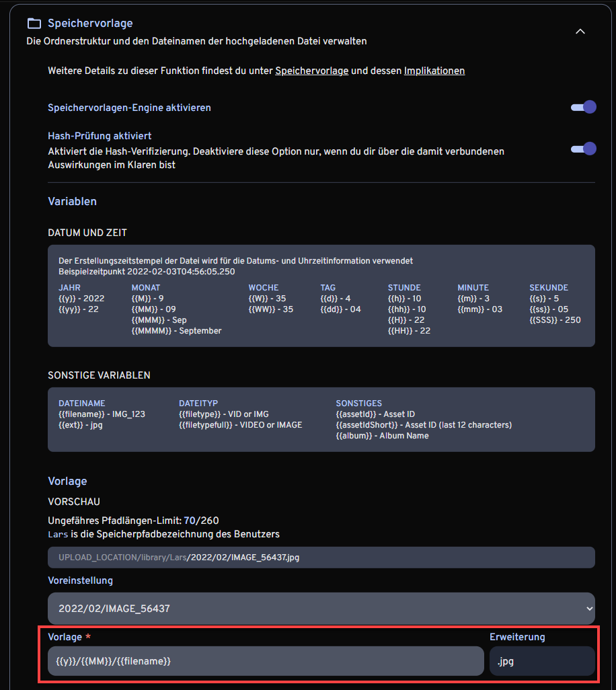Click the {{dd}} - 04 variable
The image size is (616, 690).
[x=340, y=309]
